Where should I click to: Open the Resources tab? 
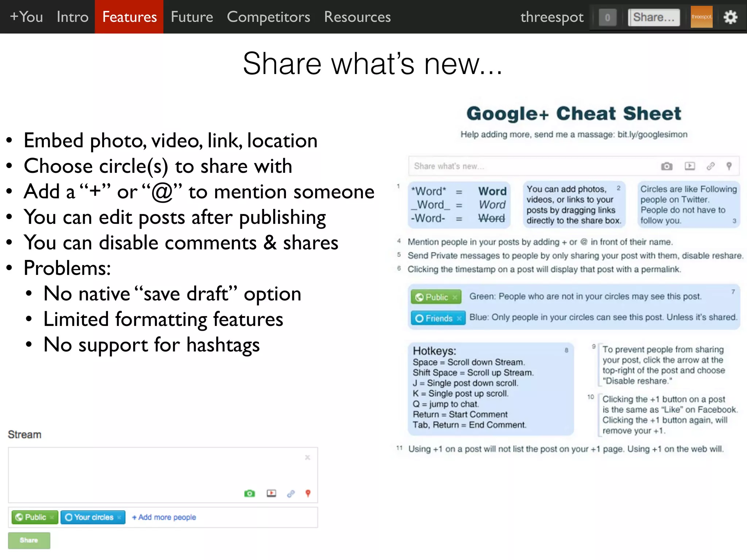tap(357, 17)
